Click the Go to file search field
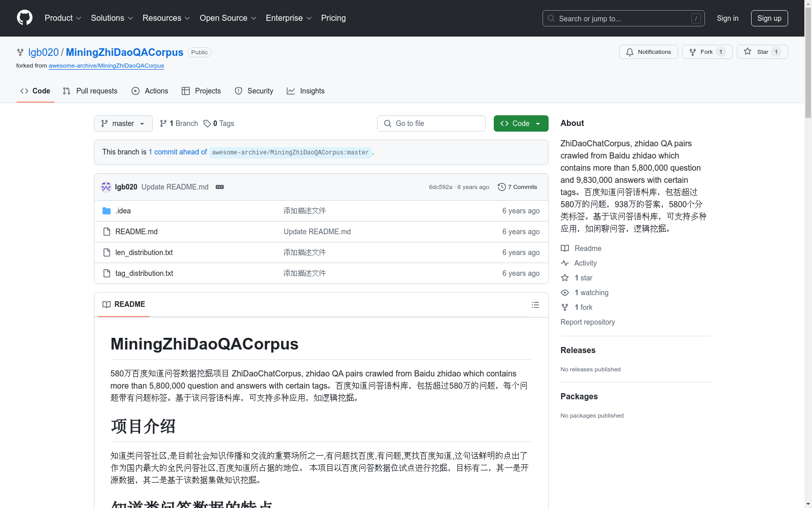This screenshot has height=508, width=812. 431,123
